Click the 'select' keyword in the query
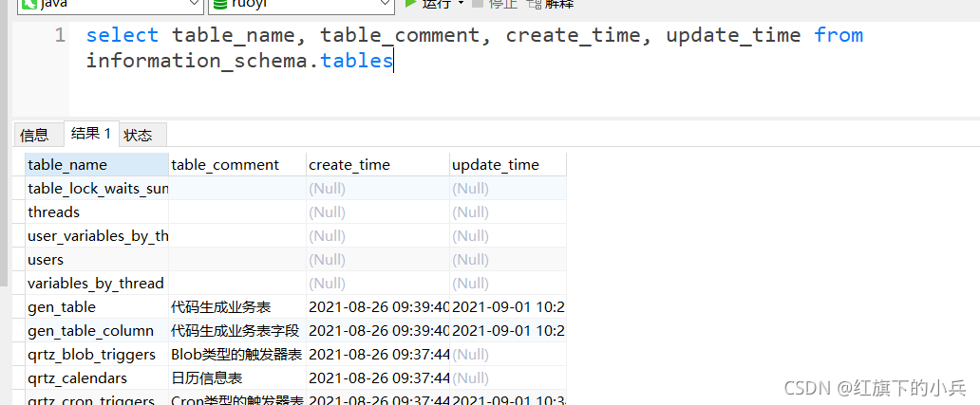980x405 pixels. pyautogui.click(x=122, y=35)
